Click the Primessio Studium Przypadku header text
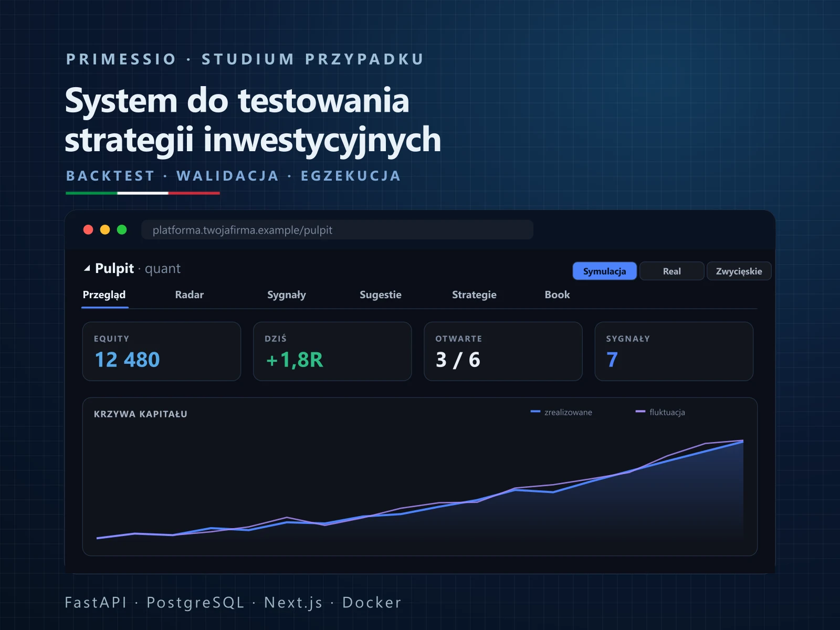 coord(245,59)
